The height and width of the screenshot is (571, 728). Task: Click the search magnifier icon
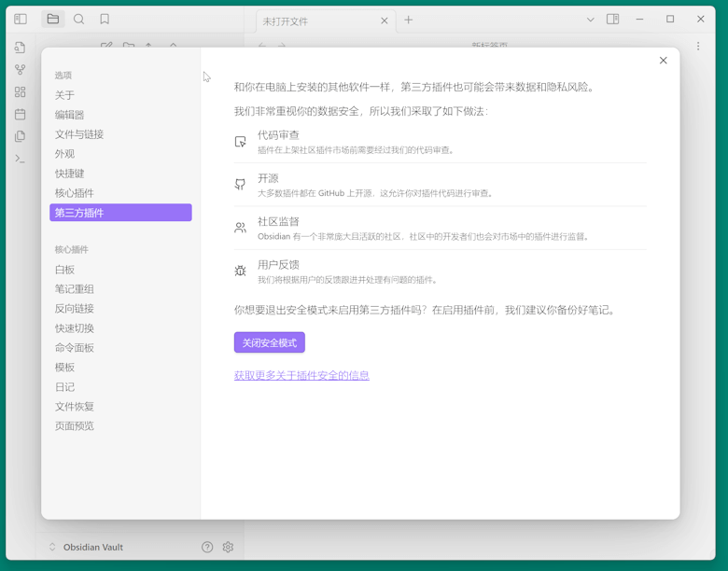coord(79,20)
